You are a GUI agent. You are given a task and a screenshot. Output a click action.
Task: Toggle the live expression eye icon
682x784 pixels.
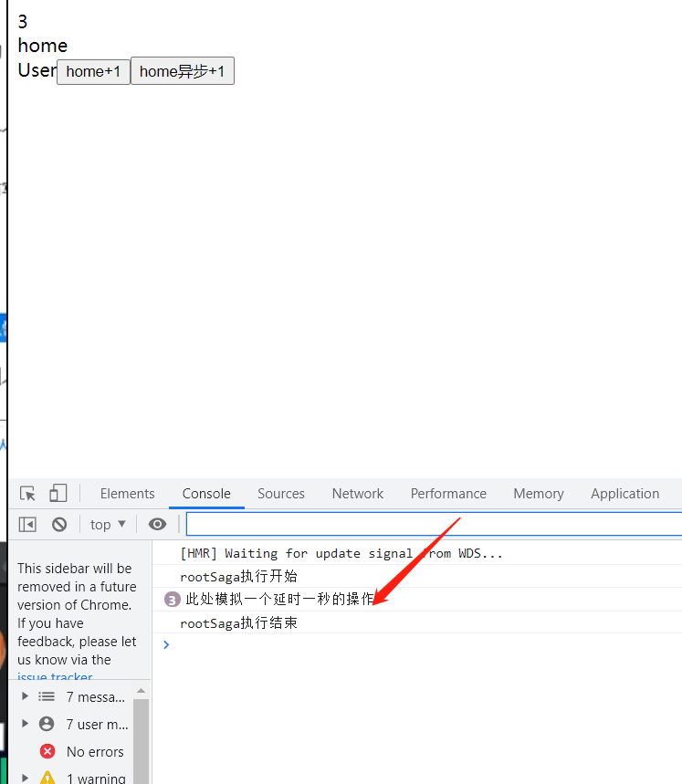pyautogui.click(x=158, y=524)
